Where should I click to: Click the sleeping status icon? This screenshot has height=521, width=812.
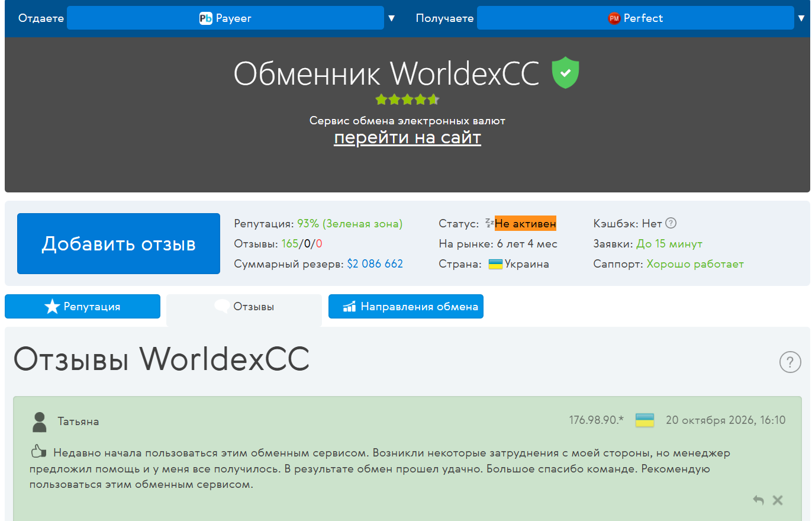(489, 223)
